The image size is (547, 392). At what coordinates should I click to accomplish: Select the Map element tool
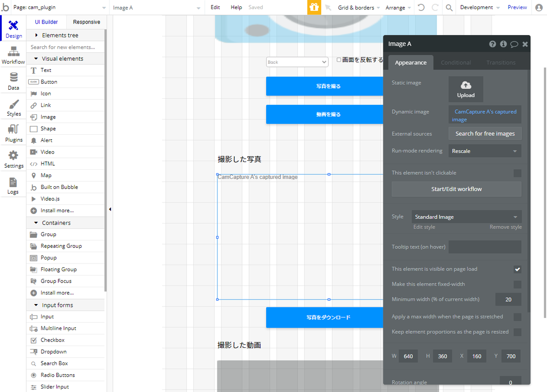[x=66, y=175]
